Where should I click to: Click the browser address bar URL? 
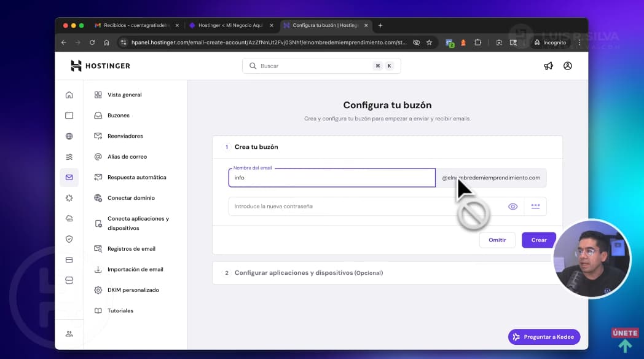269,42
